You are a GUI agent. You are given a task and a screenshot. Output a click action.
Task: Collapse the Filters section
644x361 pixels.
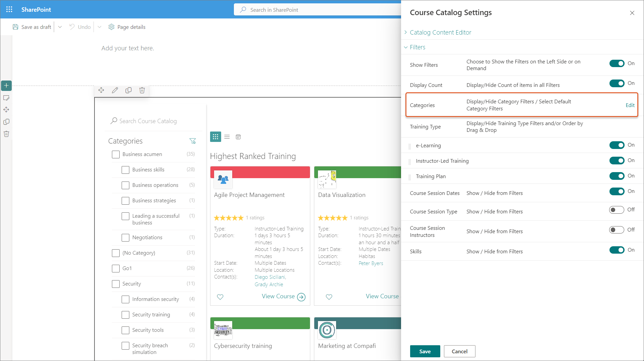point(417,47)
